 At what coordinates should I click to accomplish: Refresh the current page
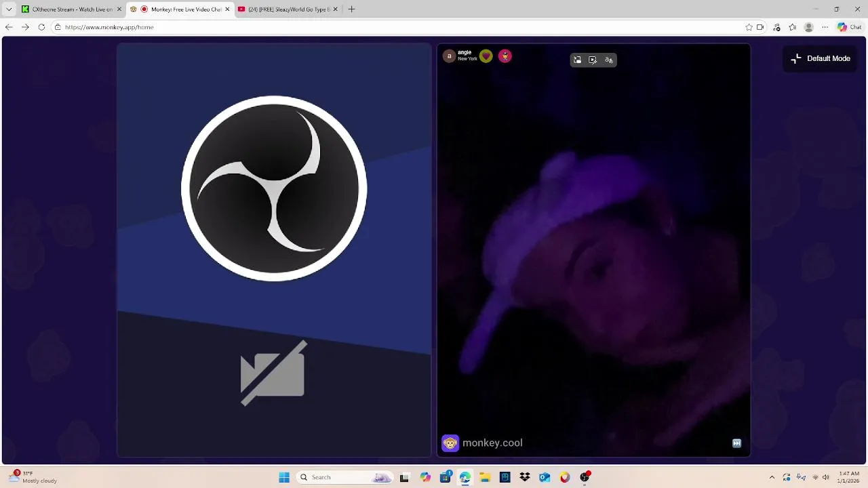click(x=41, y=27)
